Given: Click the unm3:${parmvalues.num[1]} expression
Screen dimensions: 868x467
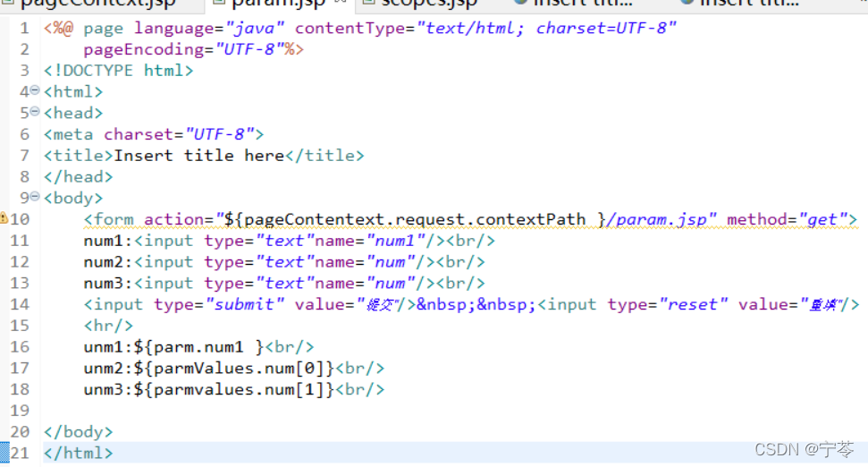Looking at the screenshot, I should tap(209, 389).
